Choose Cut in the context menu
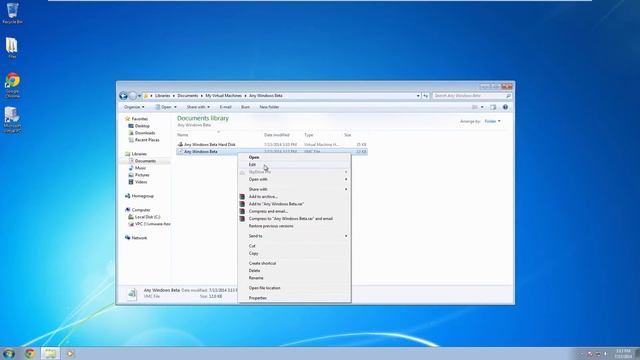640x360 pixels. point(294,246)
